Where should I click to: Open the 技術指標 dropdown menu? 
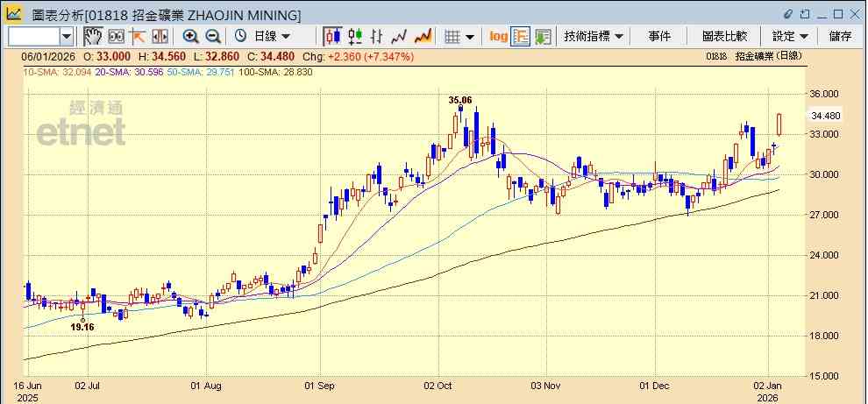(594, 37)
